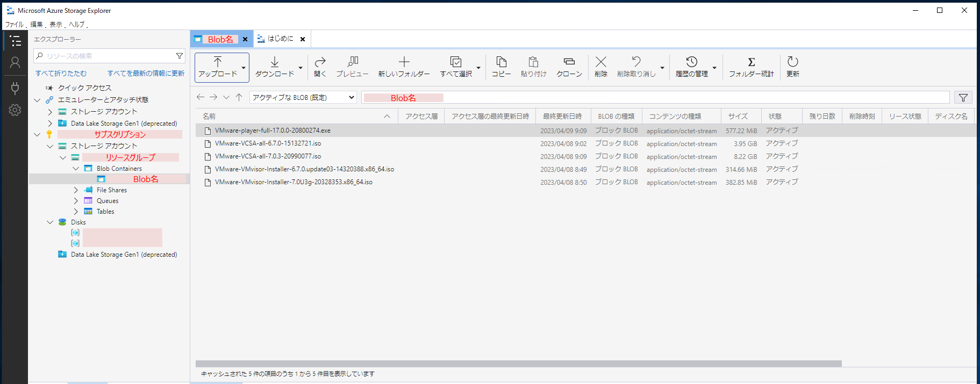Open the ファイル menu
The image size is (980, 384).
coord(15,24)
